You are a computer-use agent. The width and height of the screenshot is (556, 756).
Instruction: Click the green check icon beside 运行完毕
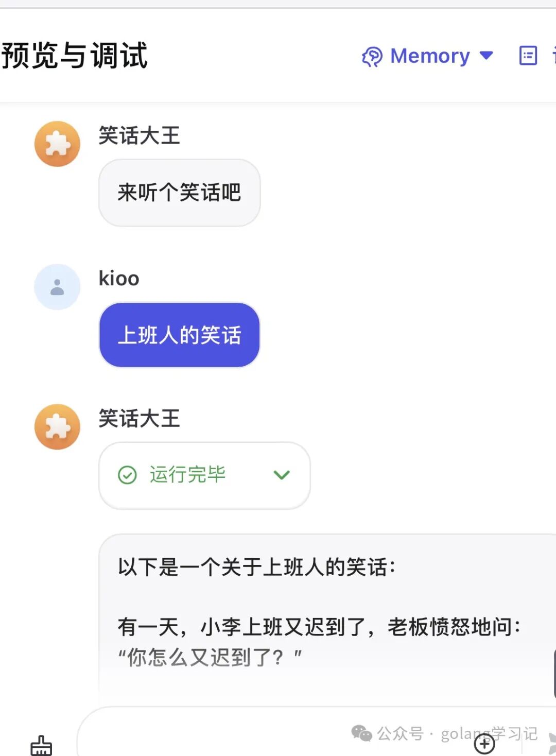(127, 475)
